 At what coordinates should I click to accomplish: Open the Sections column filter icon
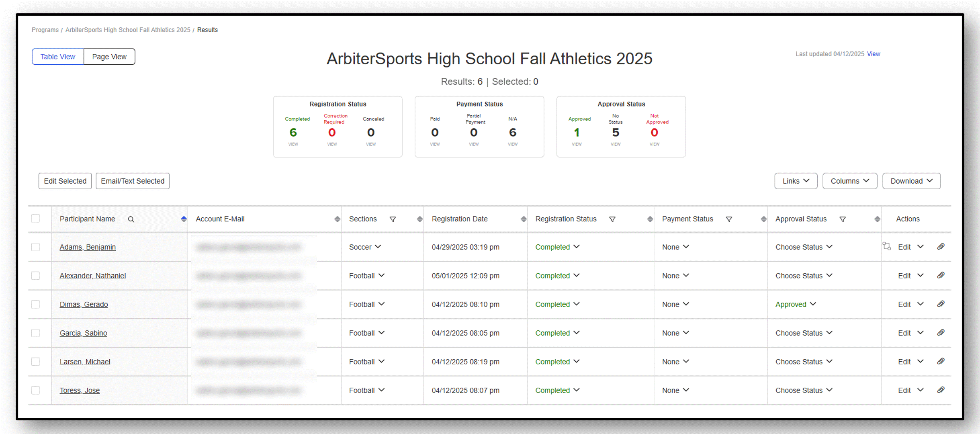pyautogui.click(x=393, y=219)
